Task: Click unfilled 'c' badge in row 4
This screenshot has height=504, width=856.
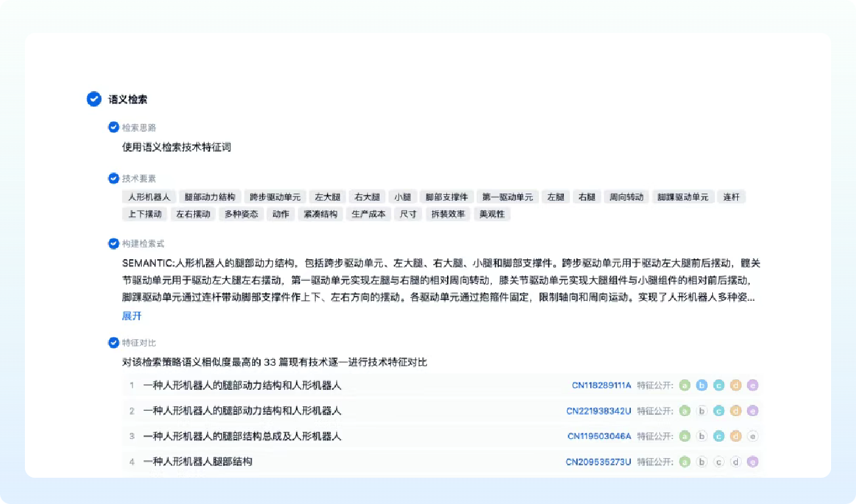Action: click(x=719, y=462)
